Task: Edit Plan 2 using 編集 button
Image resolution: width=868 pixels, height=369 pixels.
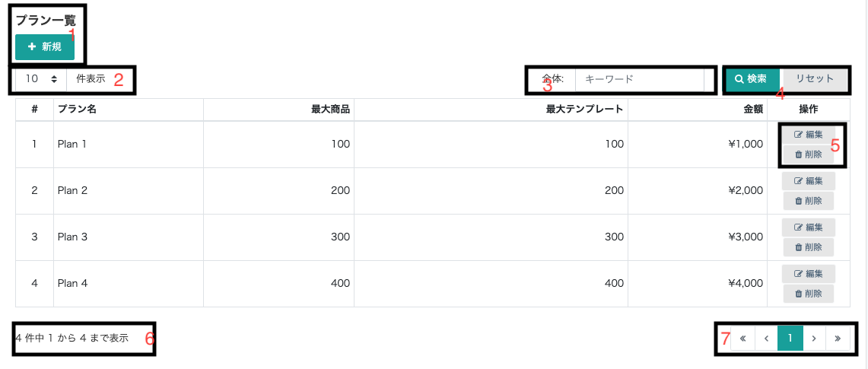Action: click(x=808, y=181)
